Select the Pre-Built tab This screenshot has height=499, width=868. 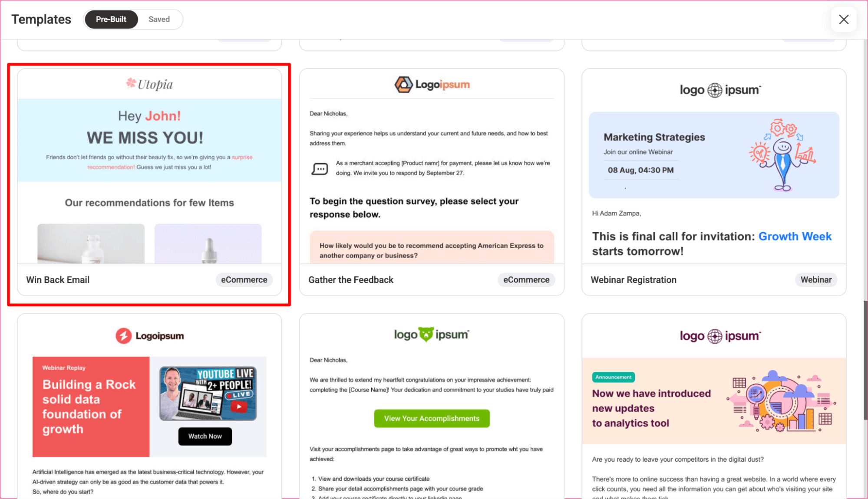(111, 19)
